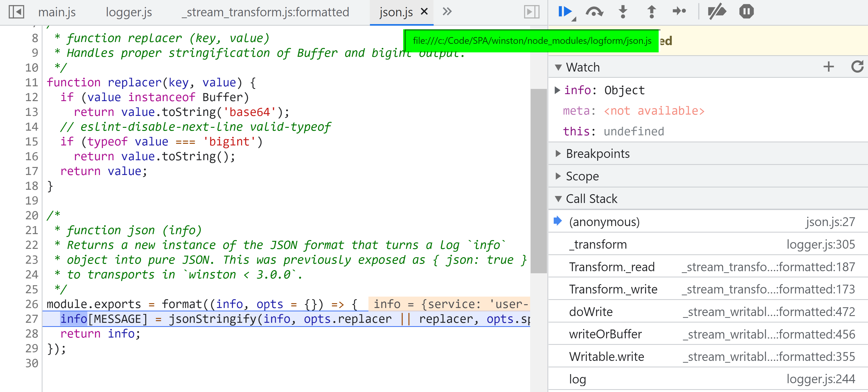Image resolution: width=868 pixels, height=392 pixels.
Task: Open the main.js tab
Action: (56, 12)
